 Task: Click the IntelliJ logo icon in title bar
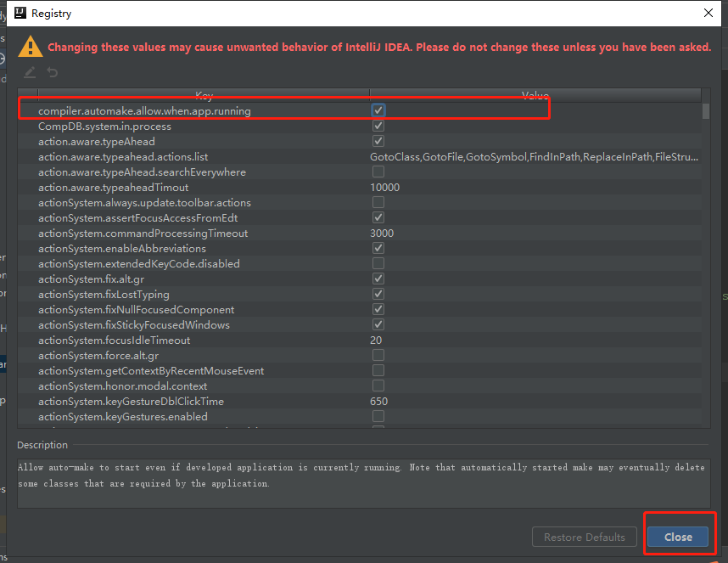click(x=20, y=13)
